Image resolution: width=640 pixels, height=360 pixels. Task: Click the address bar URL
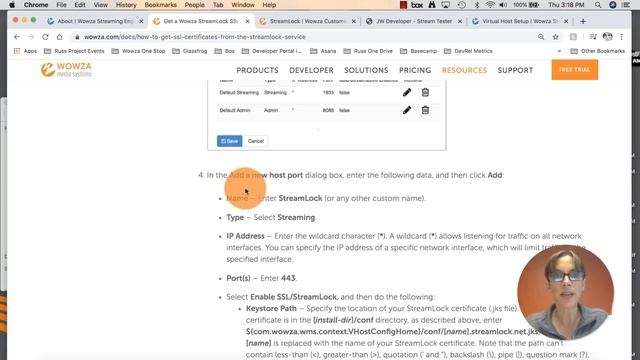[x=195, y=37]
